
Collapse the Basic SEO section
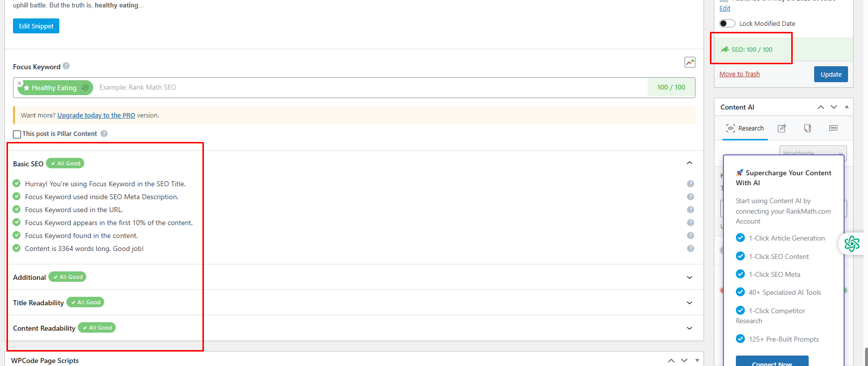pos(690,163)
